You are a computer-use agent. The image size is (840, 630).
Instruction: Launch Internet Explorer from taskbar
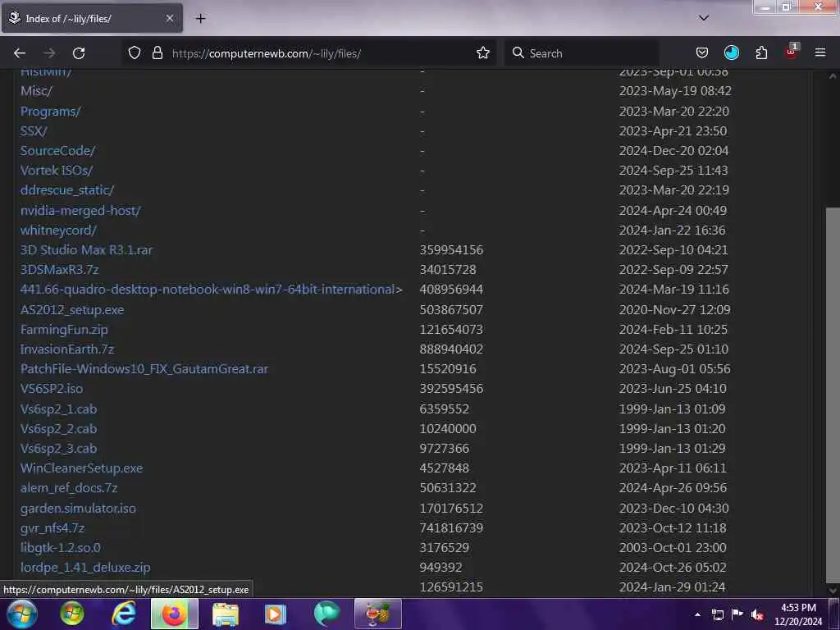(x=124, y=614)
